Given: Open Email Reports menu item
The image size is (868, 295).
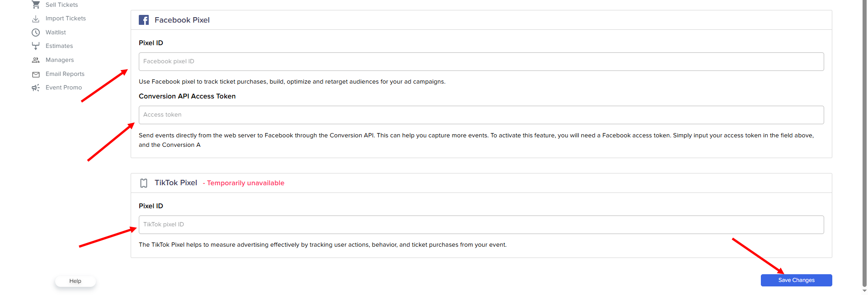Looking at the screenshot, I should 65,74.
